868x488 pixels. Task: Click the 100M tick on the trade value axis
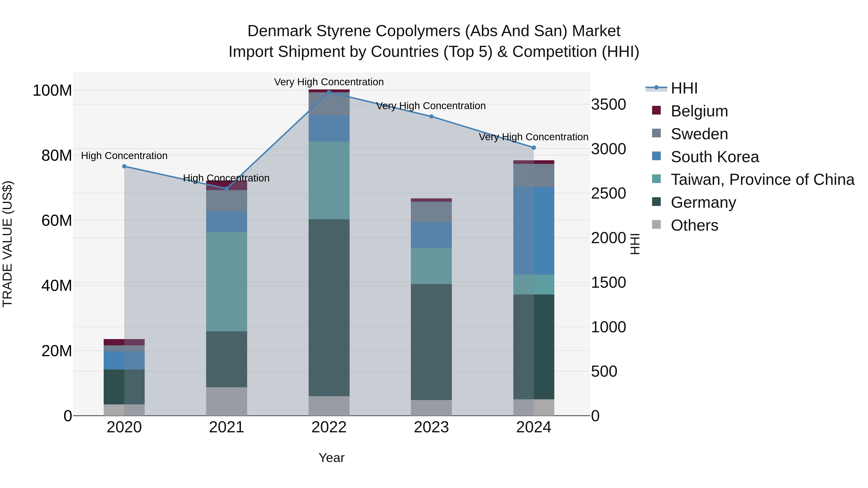click(x=52, y=91)
